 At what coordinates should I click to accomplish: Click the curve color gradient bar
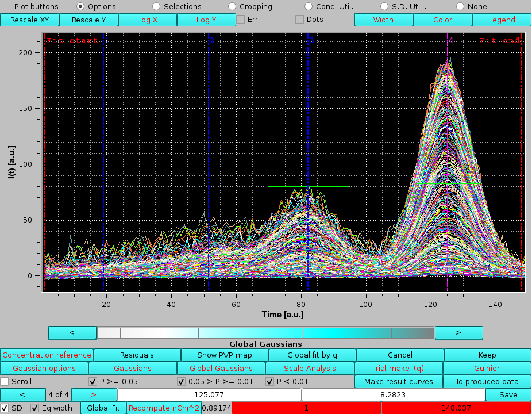click(x=265, y=332)
